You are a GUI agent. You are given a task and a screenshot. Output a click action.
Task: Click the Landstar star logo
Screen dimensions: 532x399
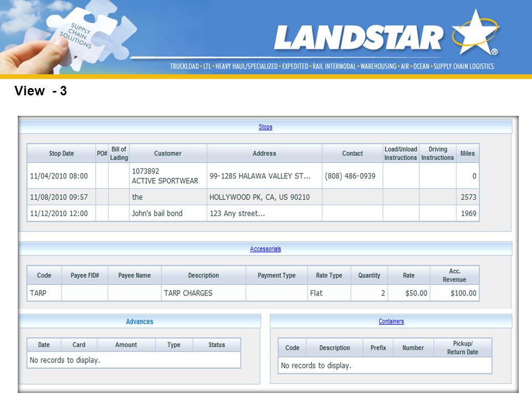pyautogui.click(x=475, y=32)
